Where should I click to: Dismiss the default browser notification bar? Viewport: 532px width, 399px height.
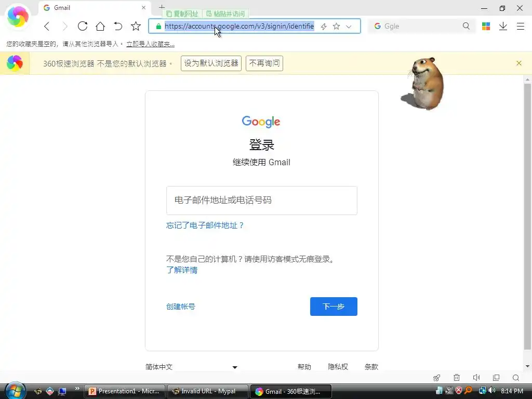[x=519, y=63]
